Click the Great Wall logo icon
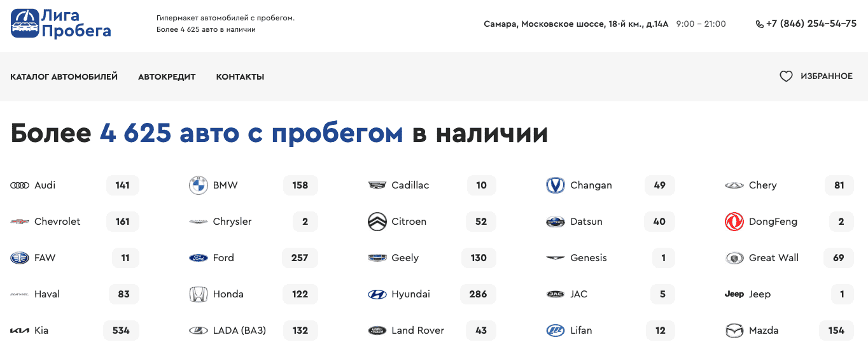Viewport: 868px width, 356px height. [734, 258]
